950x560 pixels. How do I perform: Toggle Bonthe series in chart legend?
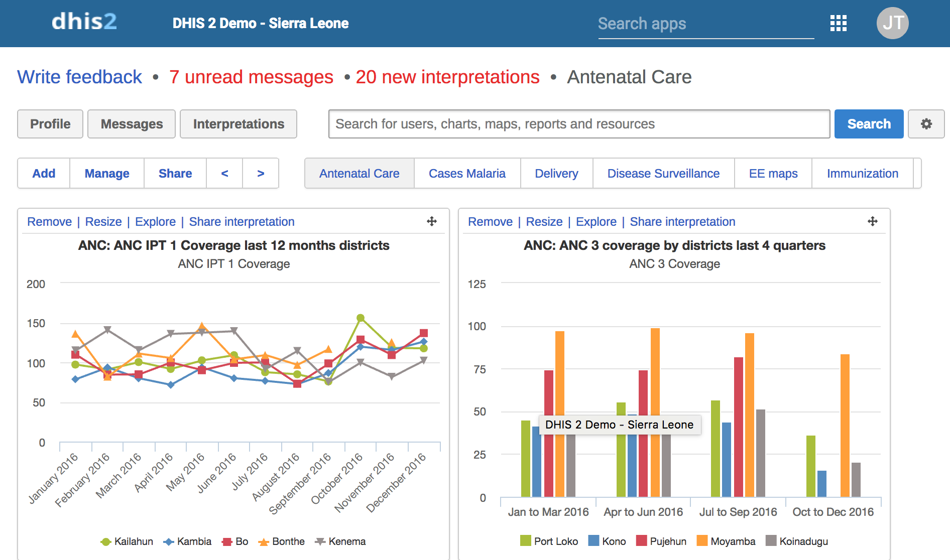(282, 541)
